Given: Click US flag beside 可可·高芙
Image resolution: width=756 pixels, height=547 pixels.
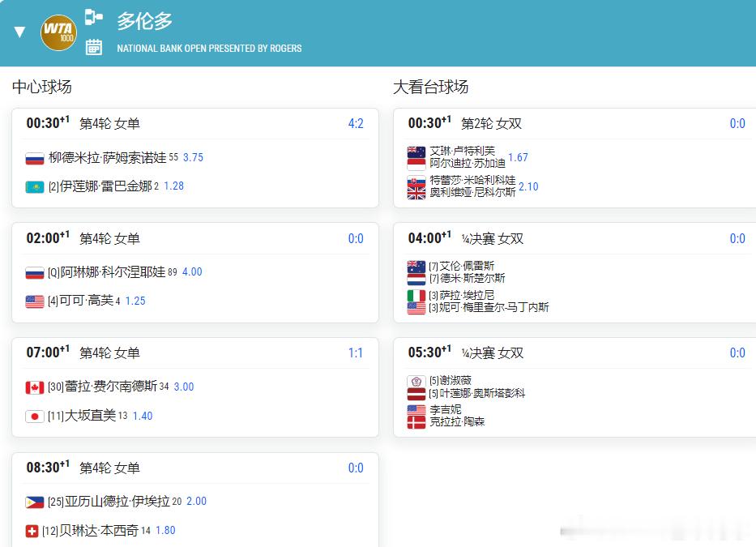Looking at the screenshot, I should tap(35, 301).
